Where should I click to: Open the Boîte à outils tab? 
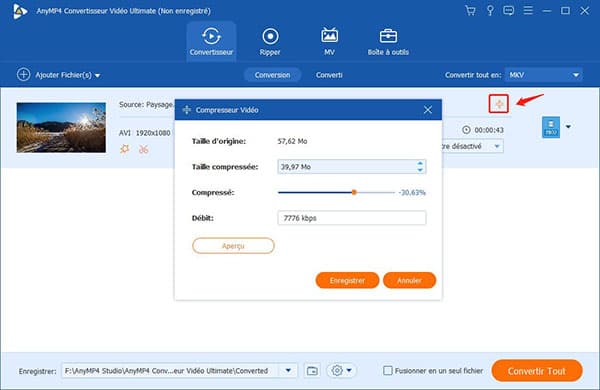[x=388, y=41]
